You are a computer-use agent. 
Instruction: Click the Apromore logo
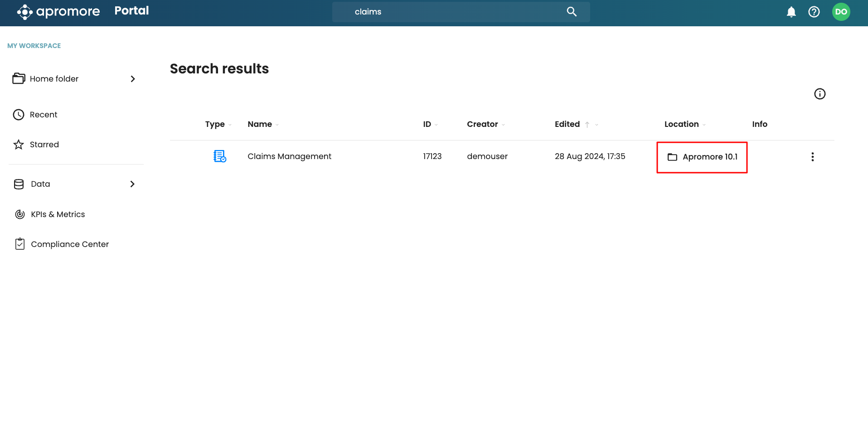pos(58,12)
